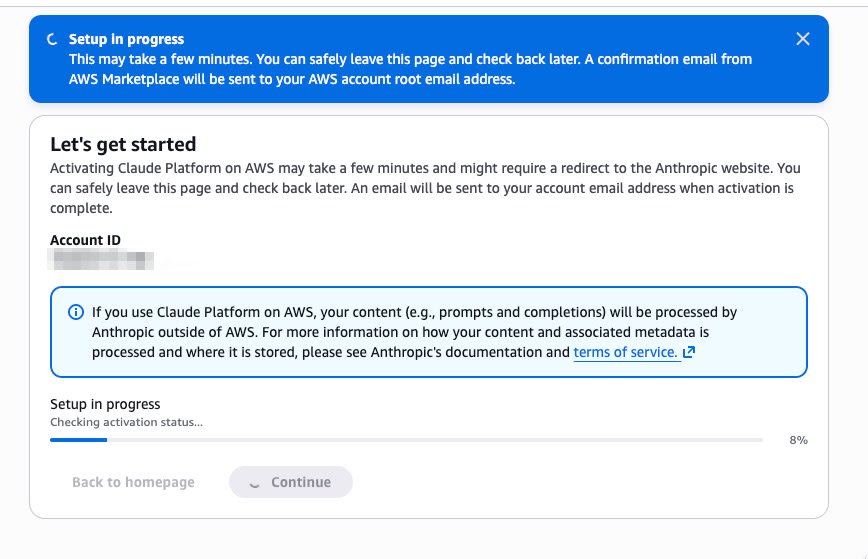868x559 pixels.
Task: Go back to homepage
Action: tap(133, 482)
